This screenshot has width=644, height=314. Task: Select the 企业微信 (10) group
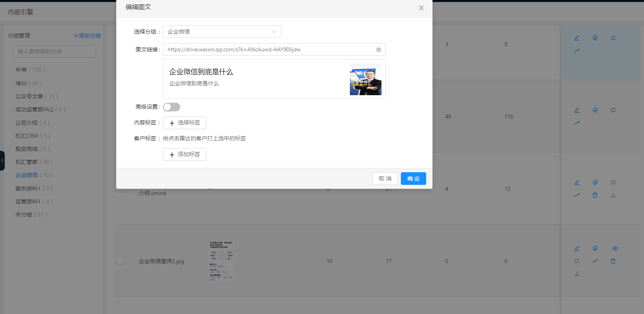click(x=34, y=175)
